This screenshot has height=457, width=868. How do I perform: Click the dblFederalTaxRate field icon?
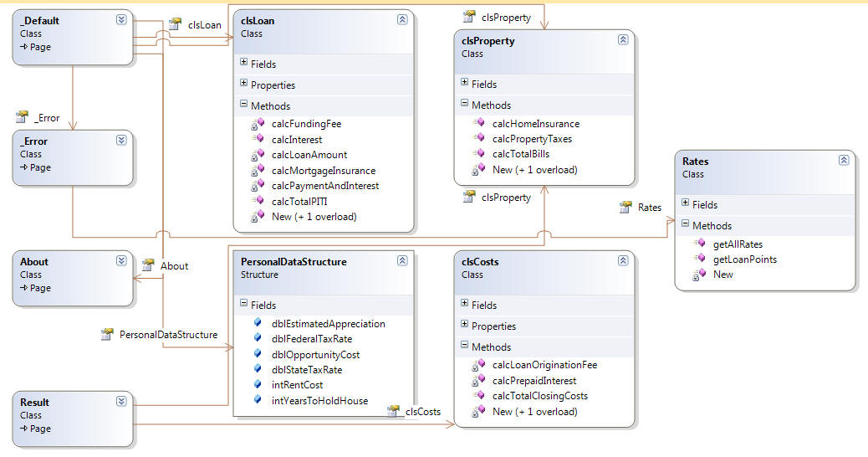(258, 337)
